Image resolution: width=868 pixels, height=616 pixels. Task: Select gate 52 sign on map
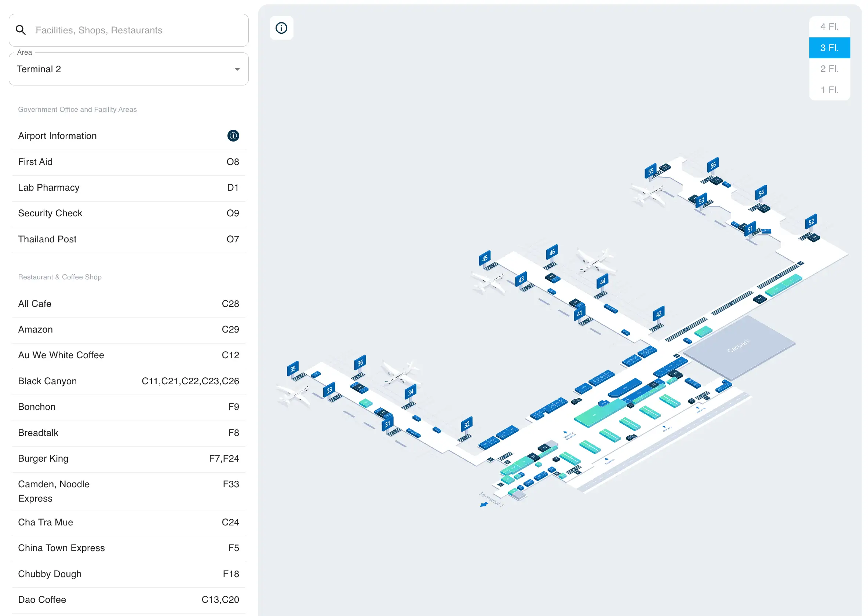[x=811, y=222]
